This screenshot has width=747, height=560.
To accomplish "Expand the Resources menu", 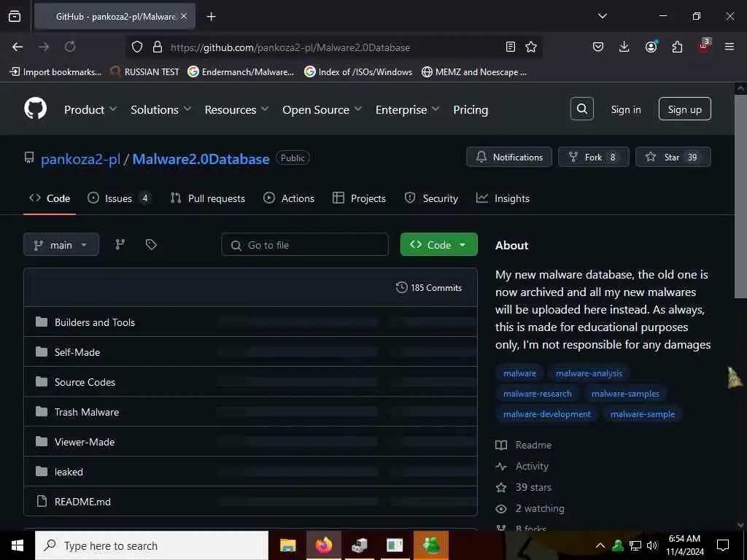I will click(237, 109).
